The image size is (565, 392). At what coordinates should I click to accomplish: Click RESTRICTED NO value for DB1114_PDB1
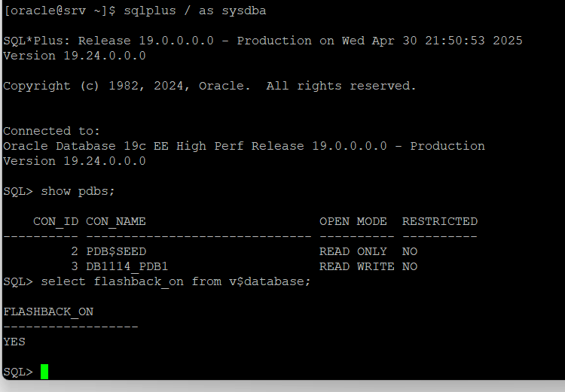(x=410, y=266)
